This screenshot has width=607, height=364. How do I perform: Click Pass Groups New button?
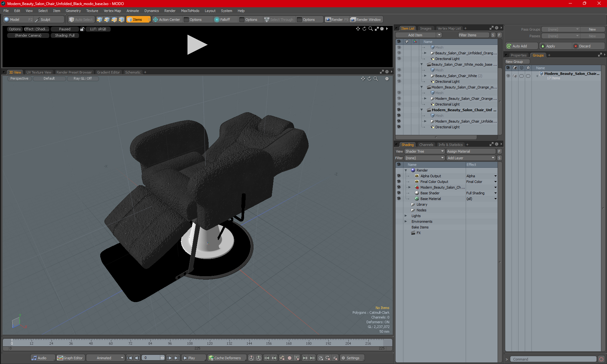coord(592,29)
